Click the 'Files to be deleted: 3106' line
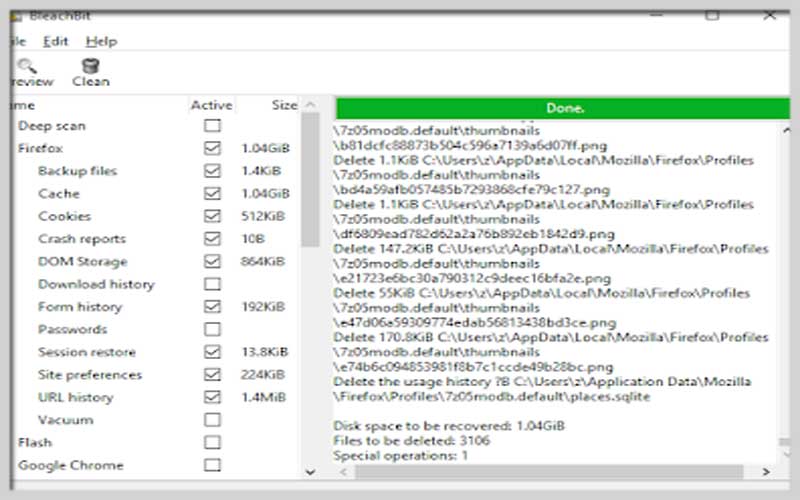 click(411, 440)
